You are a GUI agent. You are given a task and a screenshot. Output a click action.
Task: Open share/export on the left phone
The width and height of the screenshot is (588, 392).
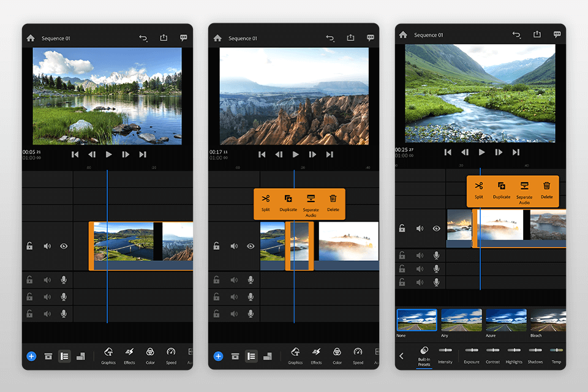(164, 37)
